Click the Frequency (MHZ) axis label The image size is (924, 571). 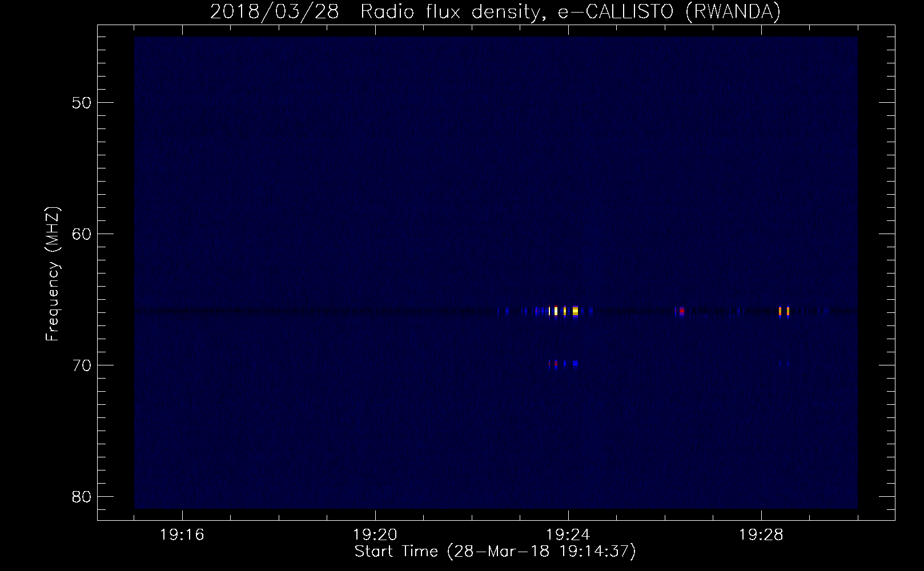[x=53, y=274]
